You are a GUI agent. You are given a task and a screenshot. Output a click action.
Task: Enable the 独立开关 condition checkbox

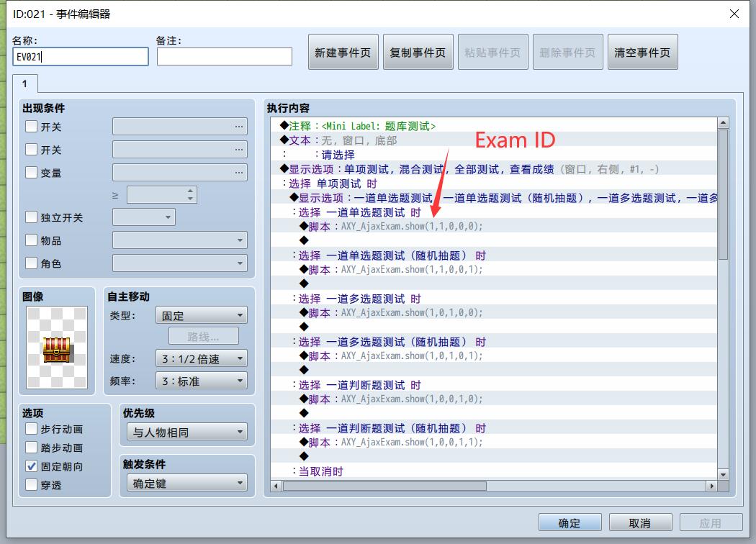[x=32, y=217]
